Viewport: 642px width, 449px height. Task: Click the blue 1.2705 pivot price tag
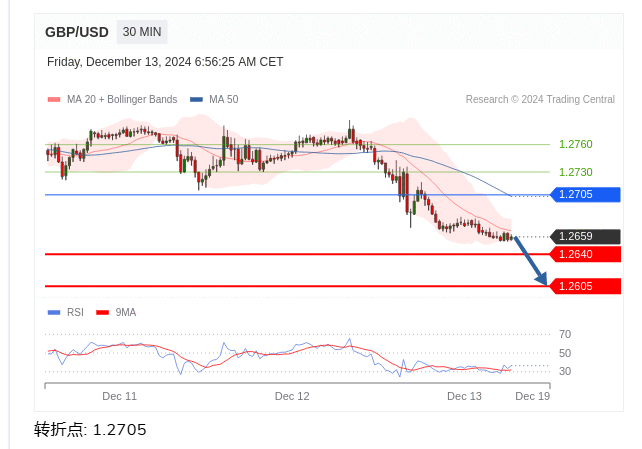click(585, 194)
